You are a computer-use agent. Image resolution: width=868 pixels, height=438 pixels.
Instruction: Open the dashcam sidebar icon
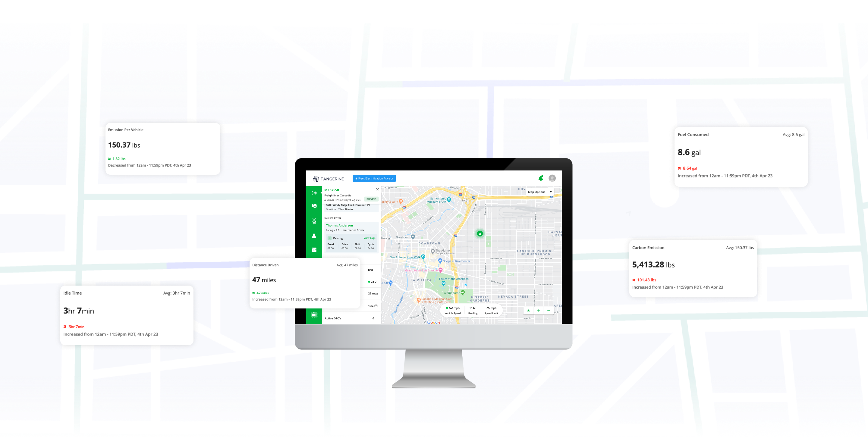(314, 315)
